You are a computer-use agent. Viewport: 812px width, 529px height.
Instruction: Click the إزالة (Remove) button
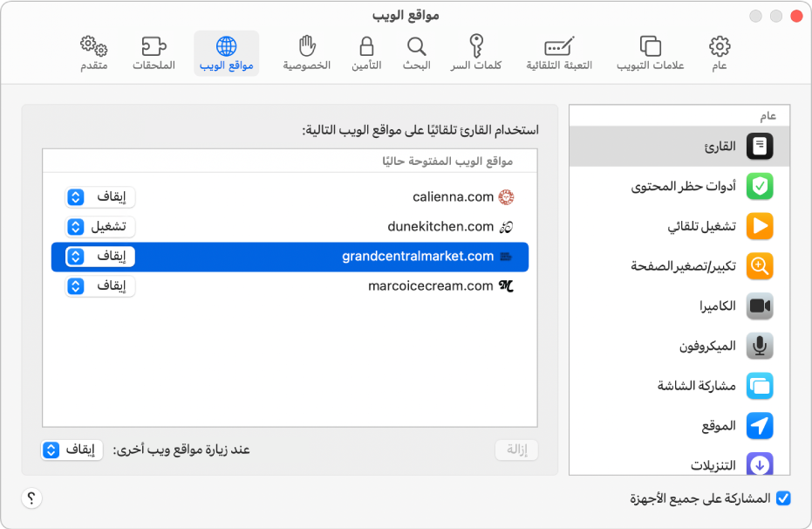point(516,450)
